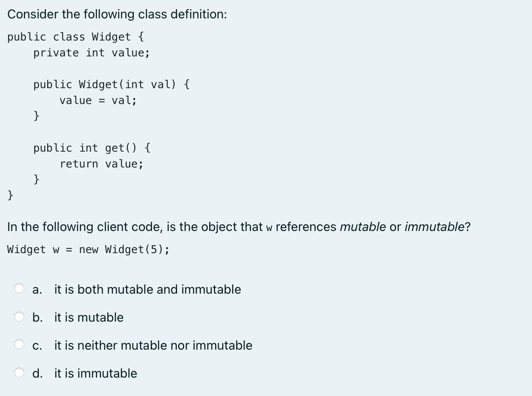The width and height of the screenshot is (532, 396).
Task: Click the option label 'a.'
Action: (37, 289)
